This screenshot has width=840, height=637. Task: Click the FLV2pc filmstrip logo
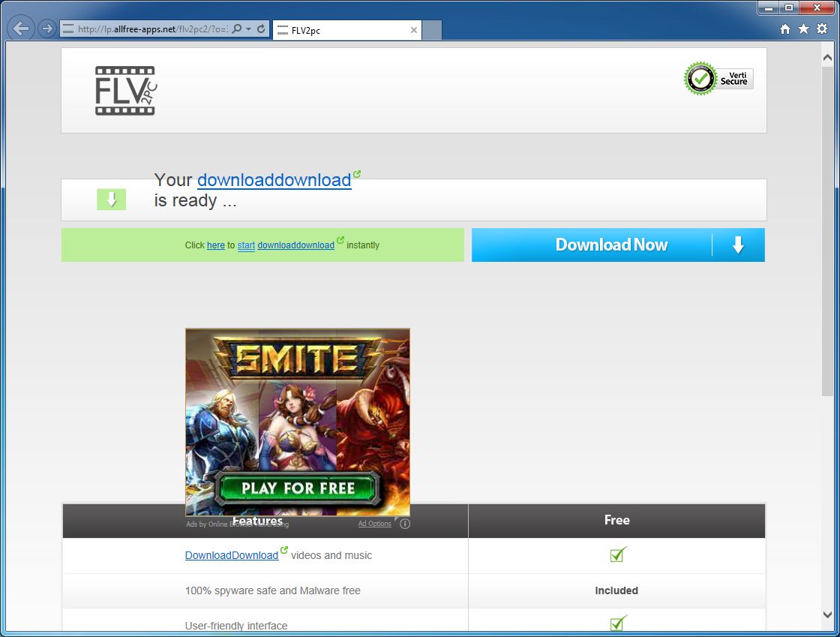(x=124, y=91)
